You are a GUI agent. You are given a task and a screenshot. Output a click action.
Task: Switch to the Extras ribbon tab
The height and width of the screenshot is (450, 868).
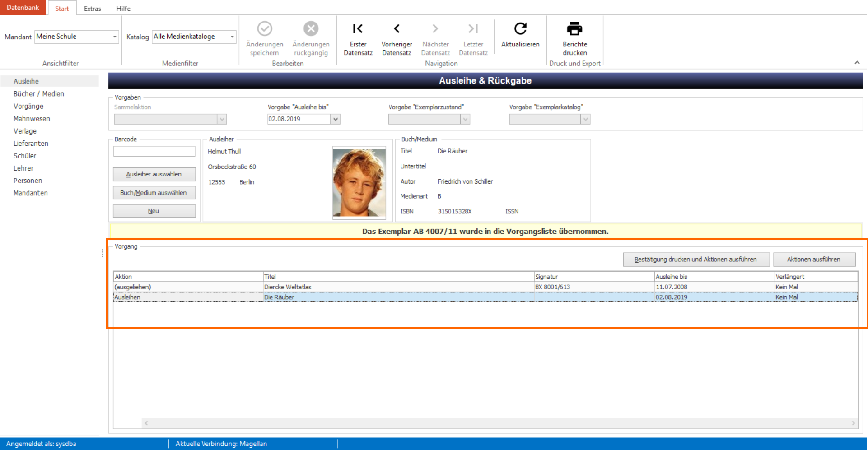93,9
